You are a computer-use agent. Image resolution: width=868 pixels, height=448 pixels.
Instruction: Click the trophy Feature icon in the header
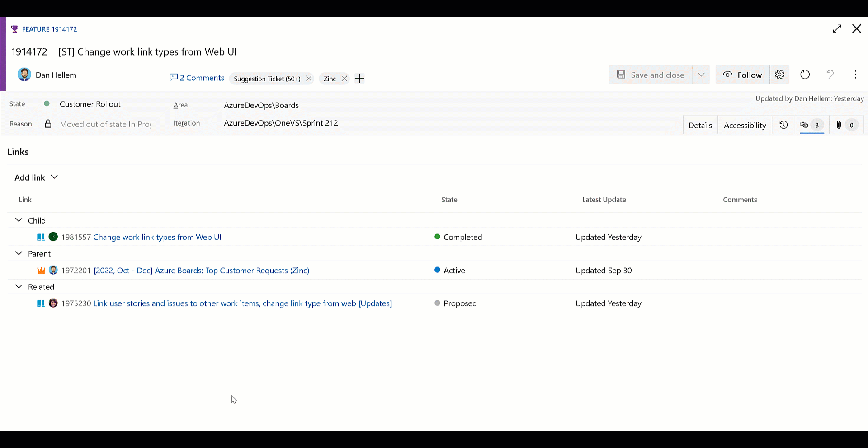tap(14, 29)
